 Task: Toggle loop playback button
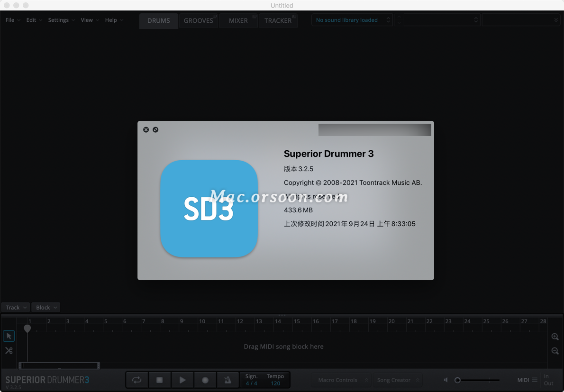coord(136,380)
